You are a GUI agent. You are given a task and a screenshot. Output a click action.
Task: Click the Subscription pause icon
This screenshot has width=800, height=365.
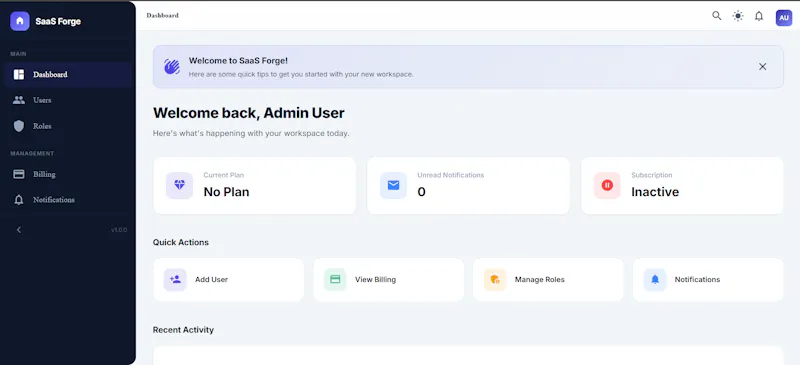tap(607, 185)
